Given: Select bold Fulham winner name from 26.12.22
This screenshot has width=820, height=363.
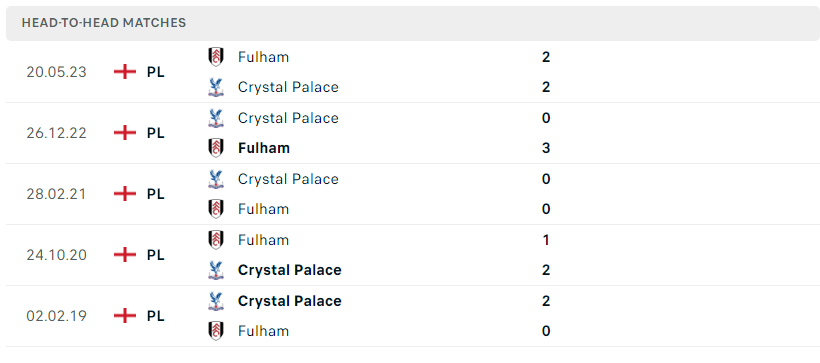Looking at the screenshot, I should click(264, 148).
